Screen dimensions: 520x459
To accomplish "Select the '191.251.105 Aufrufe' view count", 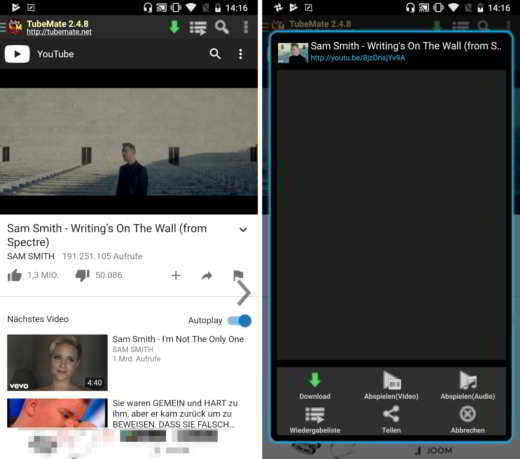I will [x=102, y=256].
